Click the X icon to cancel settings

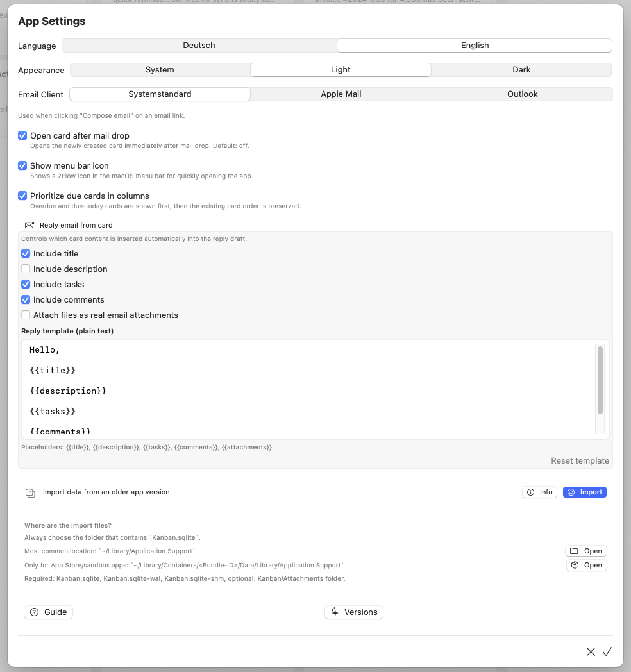coord(591,651)
